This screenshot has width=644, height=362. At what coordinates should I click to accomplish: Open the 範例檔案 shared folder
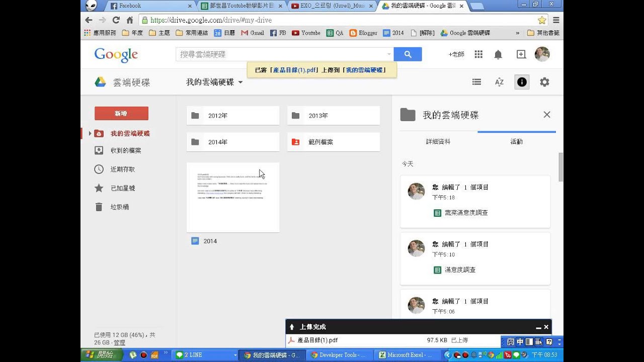click(334, 142)
